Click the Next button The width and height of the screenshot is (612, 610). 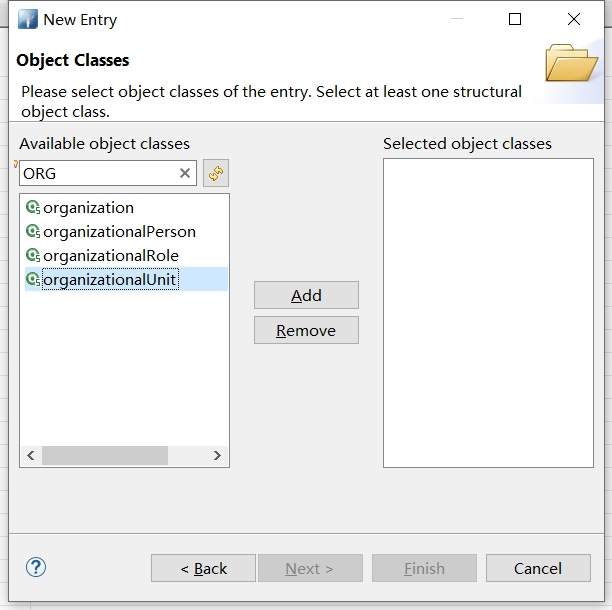309,568
